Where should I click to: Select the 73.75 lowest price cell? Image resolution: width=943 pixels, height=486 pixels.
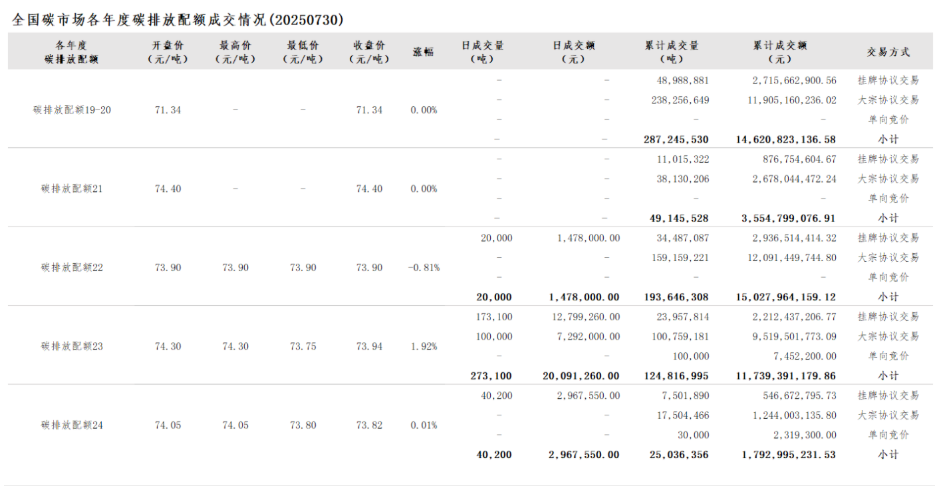tap(302, 346)
